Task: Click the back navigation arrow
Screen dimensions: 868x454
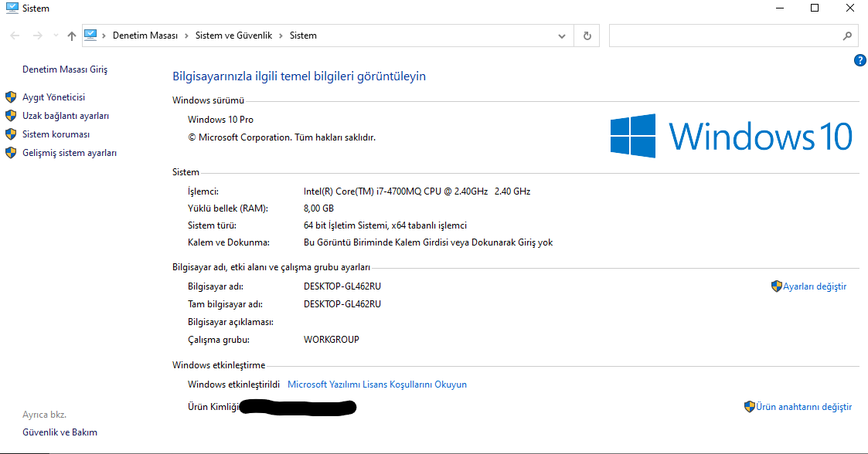Action: click(15, 36)
